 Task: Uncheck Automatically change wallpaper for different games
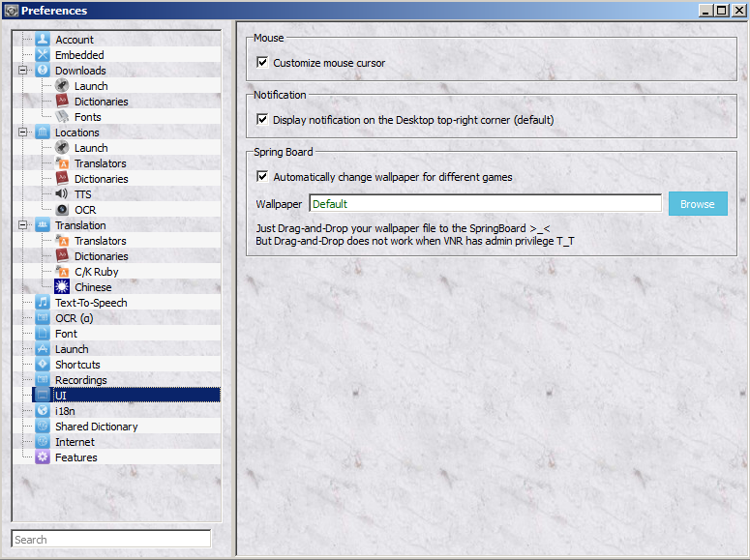(262, 176)
